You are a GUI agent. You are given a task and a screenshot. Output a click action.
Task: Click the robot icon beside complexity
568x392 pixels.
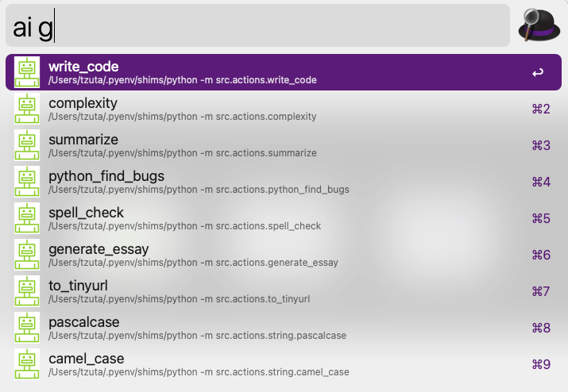pos(27,109)
